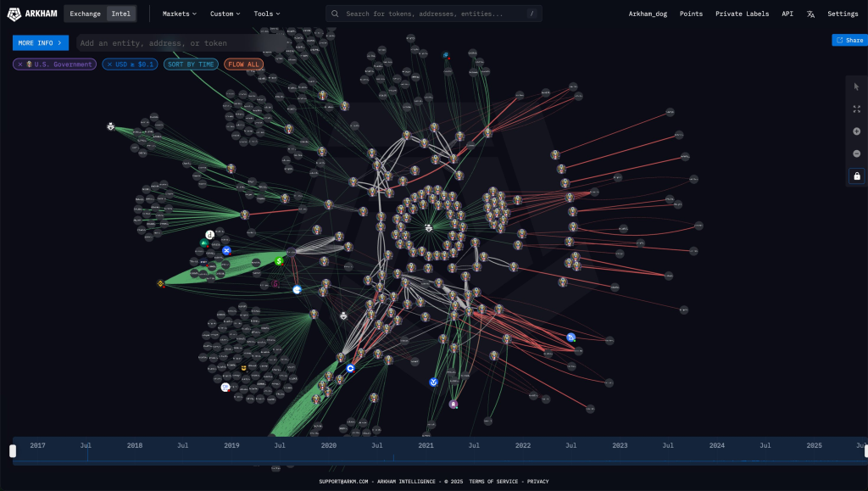The image size is (868, 491).
Task: Remove the U.S. Government filter chip
Action: coord(20,64)
